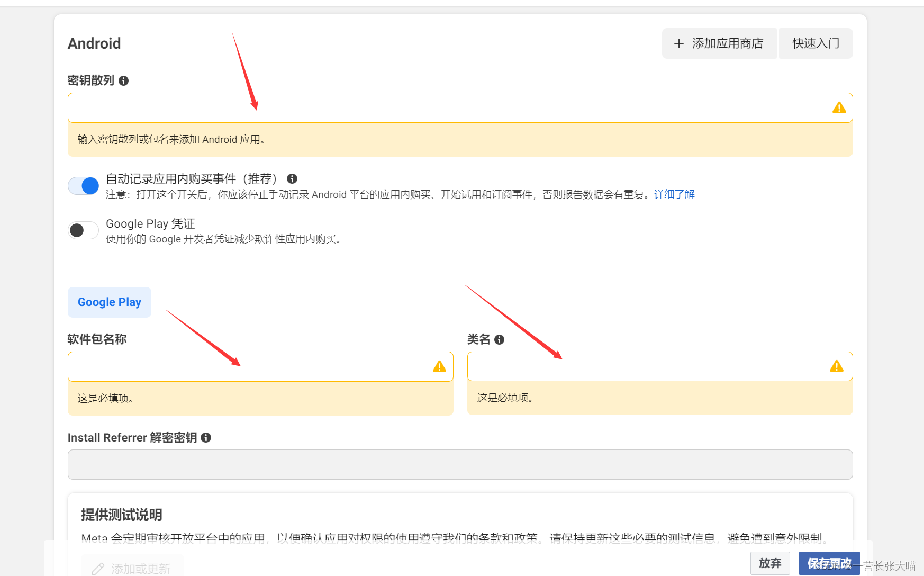
Task: Click the 放弃 button
Action: pos(770,563)
